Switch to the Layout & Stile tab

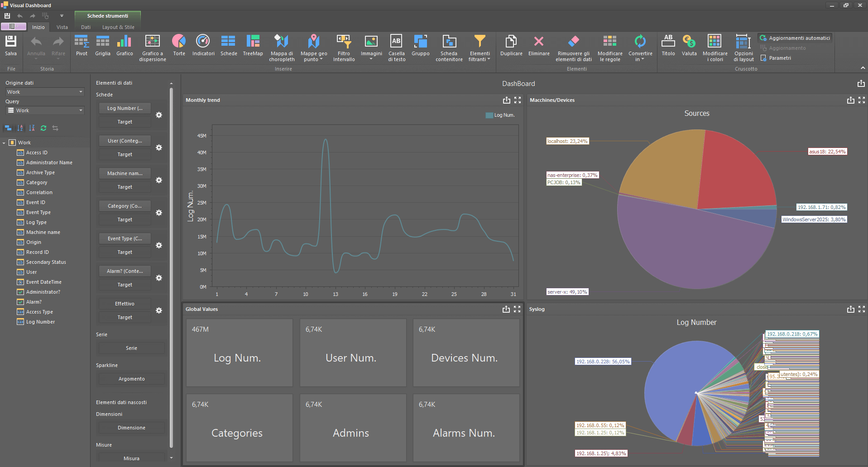[118, 27]
